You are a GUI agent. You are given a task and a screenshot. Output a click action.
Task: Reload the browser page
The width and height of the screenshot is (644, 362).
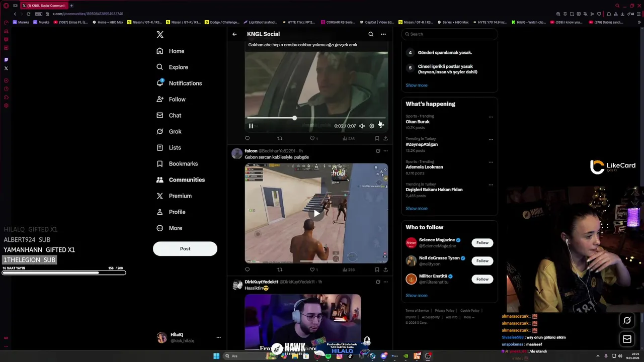click(28, 14)
